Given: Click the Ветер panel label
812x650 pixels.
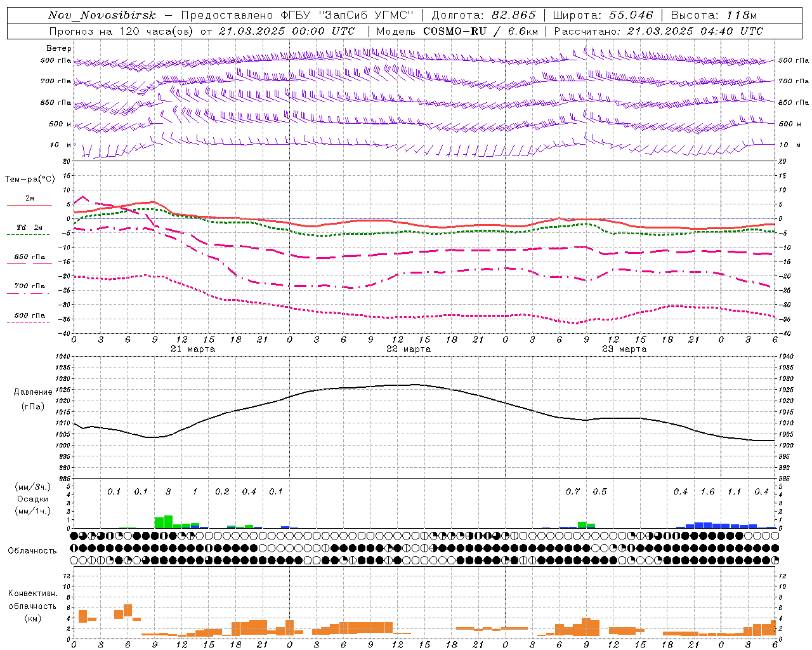Looking at the screenshot, I should tap(59, 48).
